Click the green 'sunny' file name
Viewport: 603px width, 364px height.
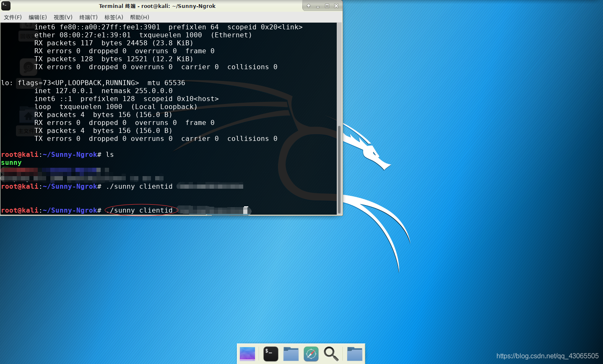(11, 163)
